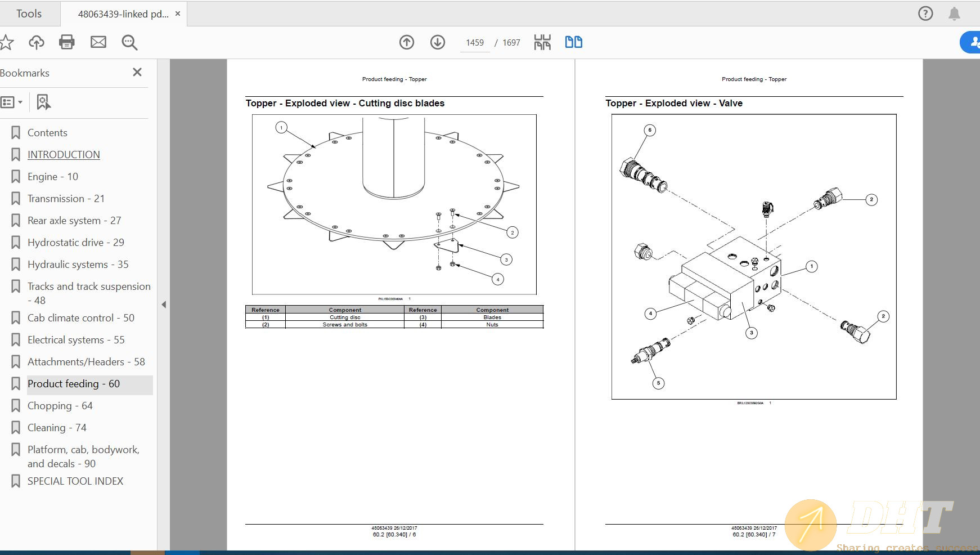Click the current bookmark locator icon
Screen dimensions: 980x555
pyautogui.click(x=43, y=102)
